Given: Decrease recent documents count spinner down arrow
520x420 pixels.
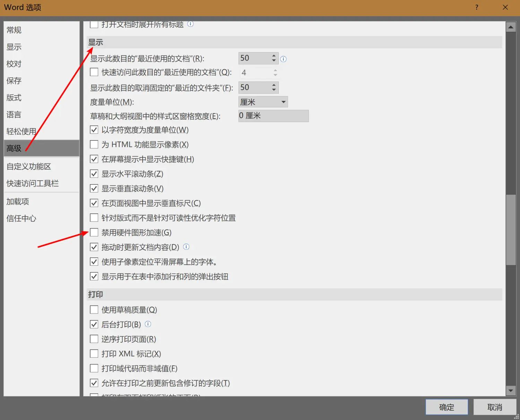Looking at the screenshot, I should [x=274, y=61].
